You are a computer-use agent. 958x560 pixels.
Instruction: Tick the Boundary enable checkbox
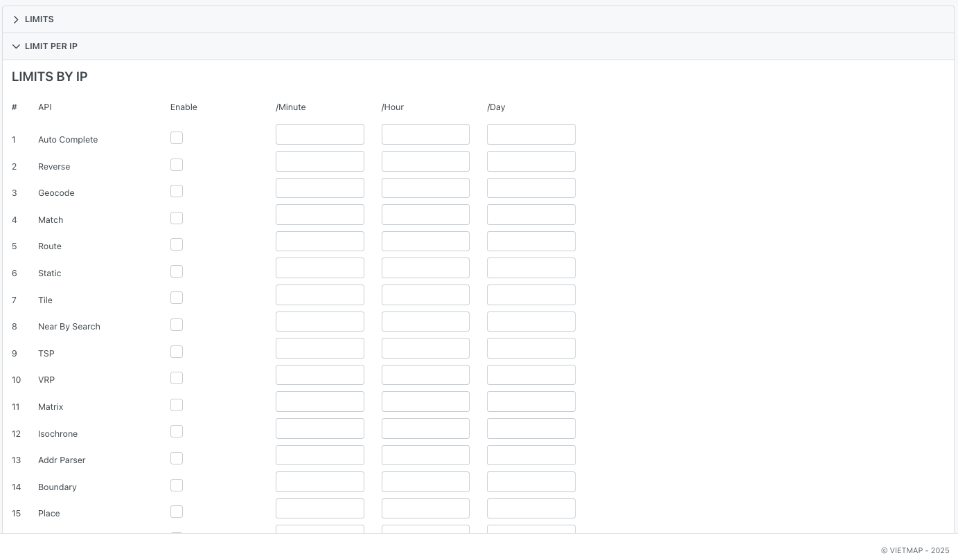click(x=177, y=485)
